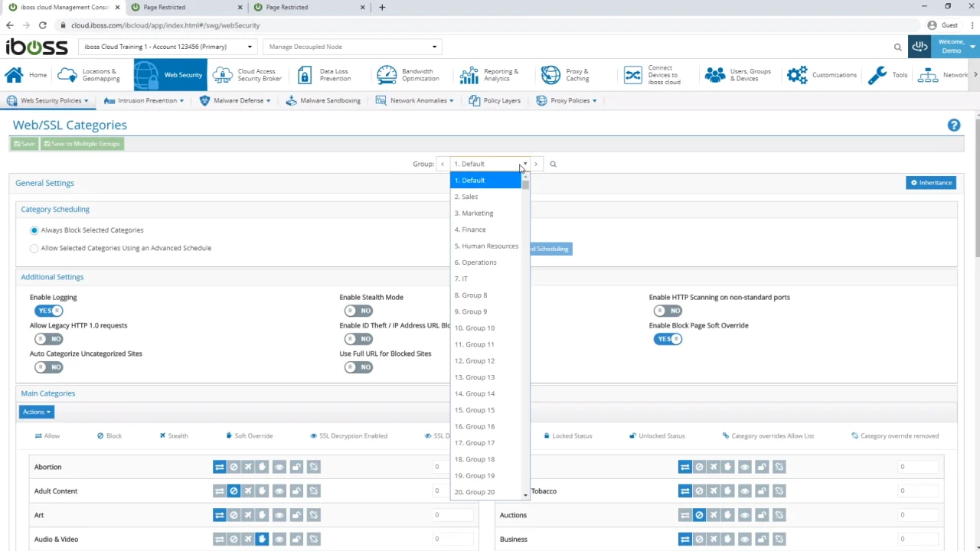Viewport: 980px width, 551px height.
Task: Click the search magnifier in the header
Action: 897,47
